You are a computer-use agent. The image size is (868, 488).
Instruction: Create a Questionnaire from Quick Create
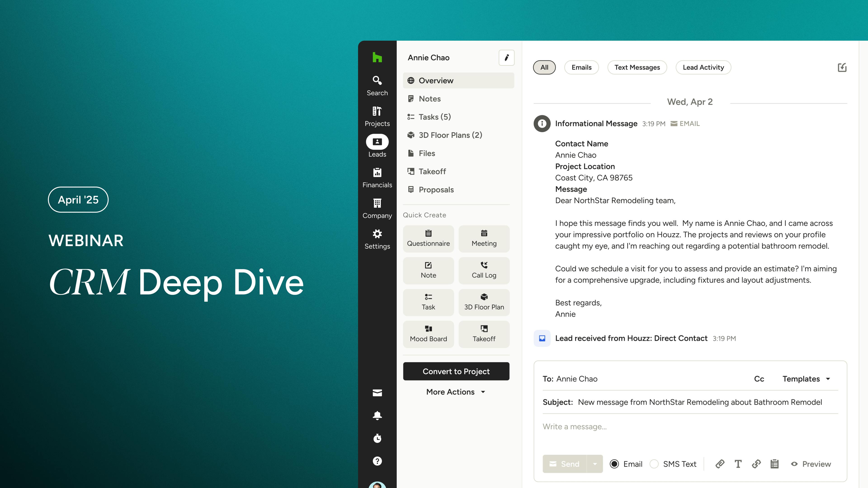click(x=428, y=239)
